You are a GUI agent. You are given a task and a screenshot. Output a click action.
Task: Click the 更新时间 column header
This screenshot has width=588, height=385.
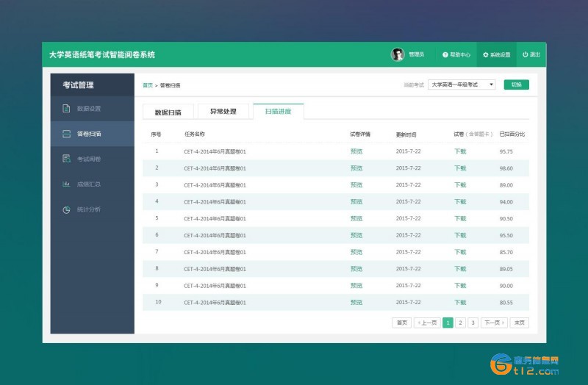(406, 134)
